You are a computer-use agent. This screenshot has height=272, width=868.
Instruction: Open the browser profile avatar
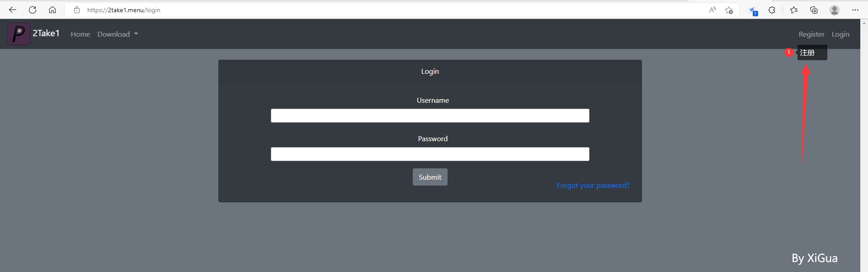(835, 10)
